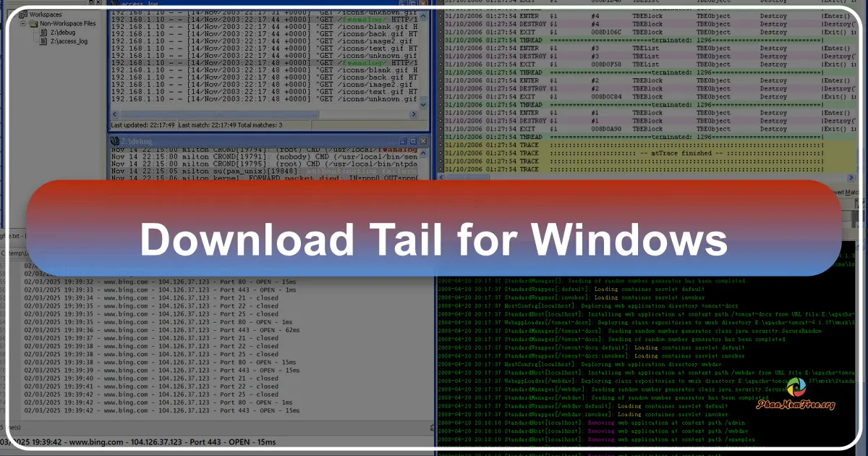Collapse the Non-Workspace Files tree branch

tap(22, 22)
